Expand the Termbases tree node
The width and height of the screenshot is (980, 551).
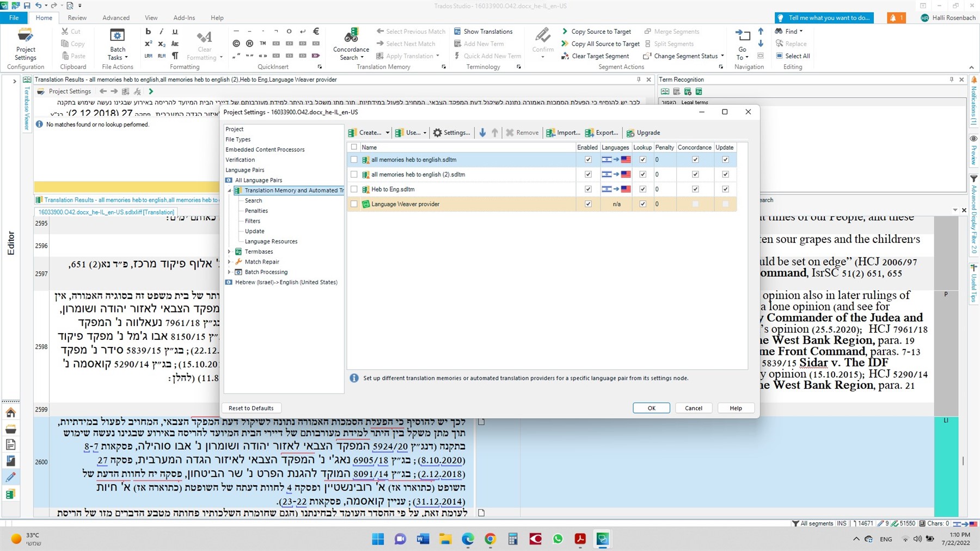[229, 252]
